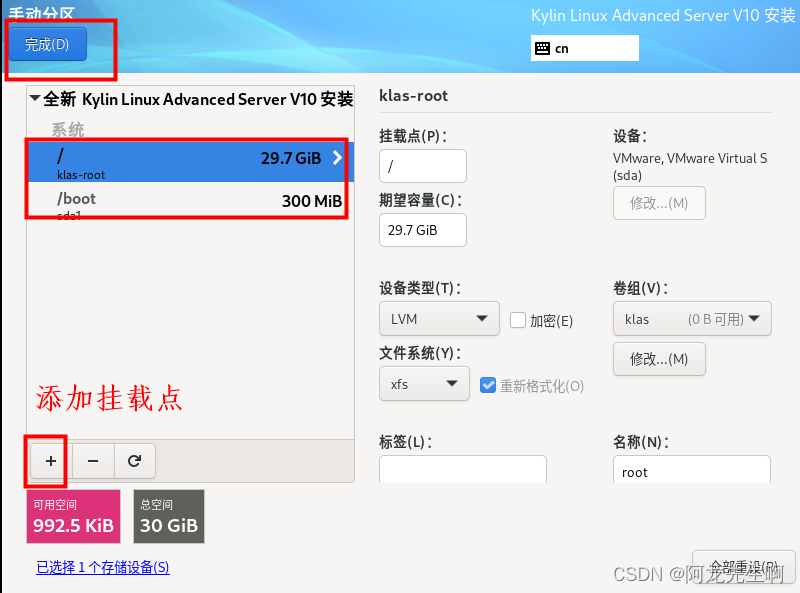
Task: Reload storage configuration with refresh icon
Action: (134, 461)
